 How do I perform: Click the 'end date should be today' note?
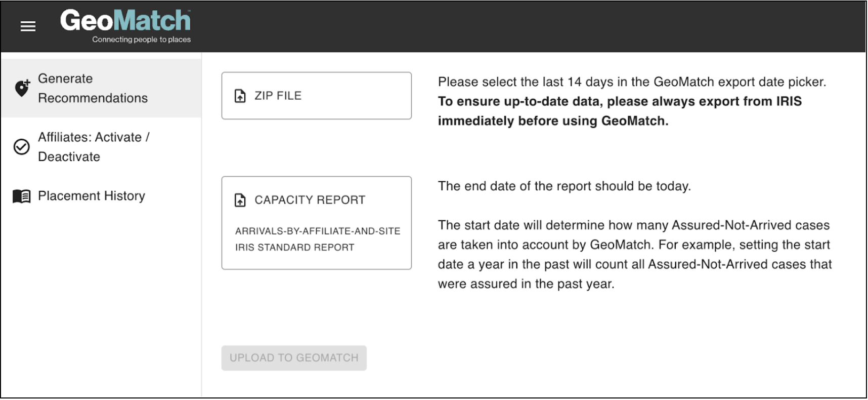(x=564, y=186)
